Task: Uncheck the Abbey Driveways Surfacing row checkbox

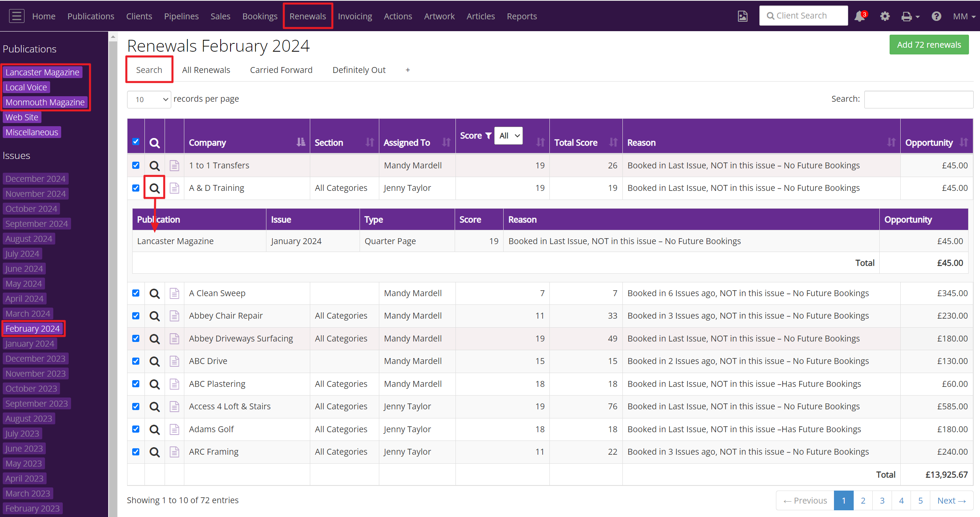Action: tap(136, 338)
